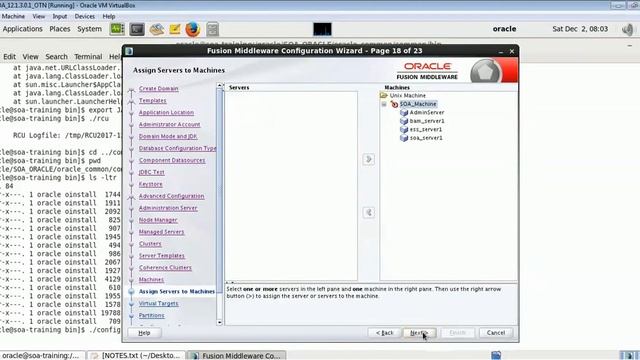Viewport: 640px width, 360px height.
Task: Go to Coherence Clusters step
Action: pyautogui.click(x=165, y=268)
